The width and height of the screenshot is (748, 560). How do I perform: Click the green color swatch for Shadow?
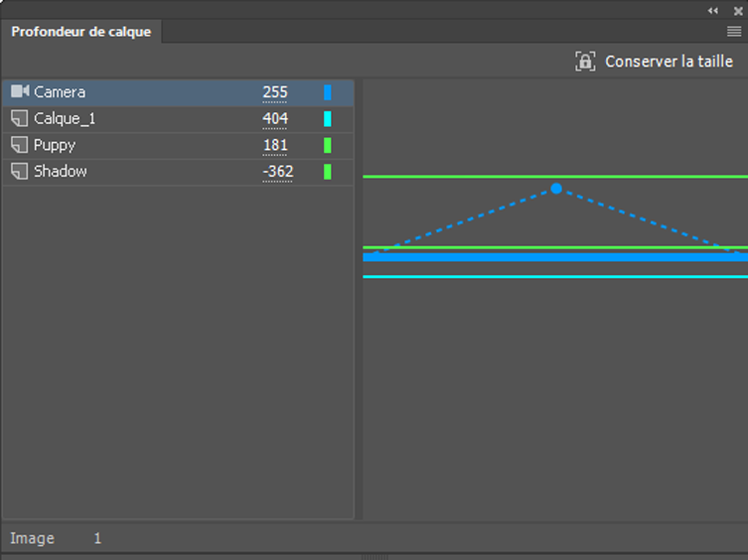(328, 172)
